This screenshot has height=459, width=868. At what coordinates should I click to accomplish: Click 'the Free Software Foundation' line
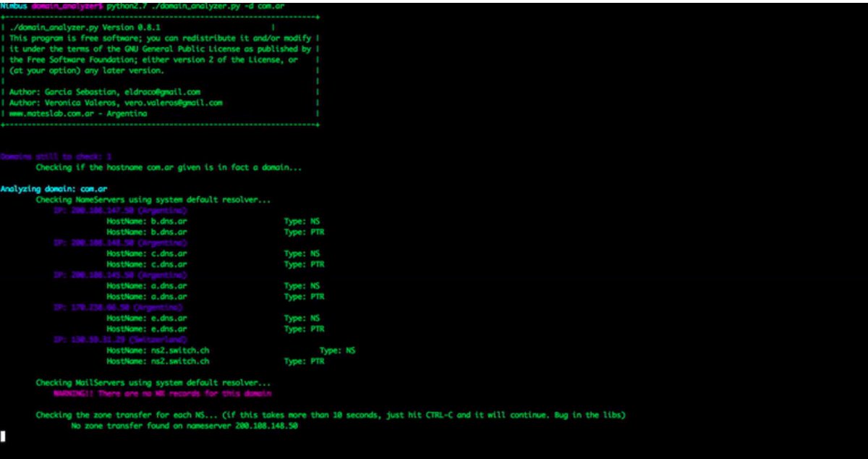pos(153,60)
